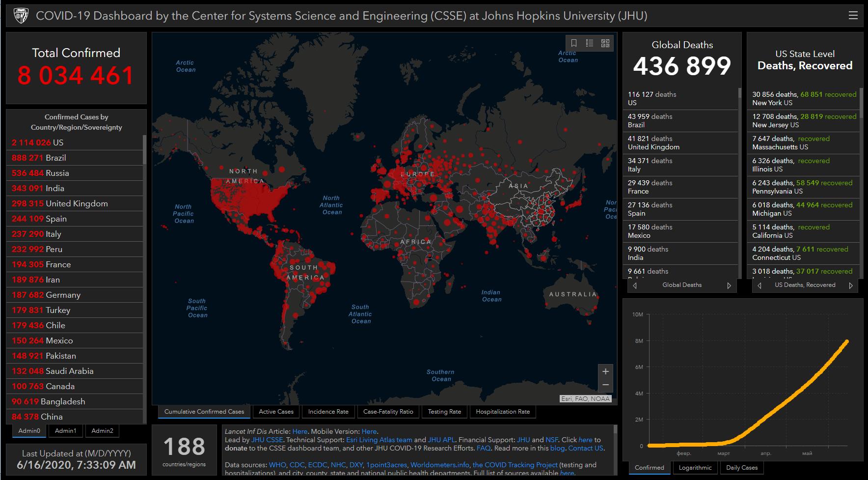Select Michigan US deaths row
Viewport: 868px width, 480px height.
(x=804, y=209)
